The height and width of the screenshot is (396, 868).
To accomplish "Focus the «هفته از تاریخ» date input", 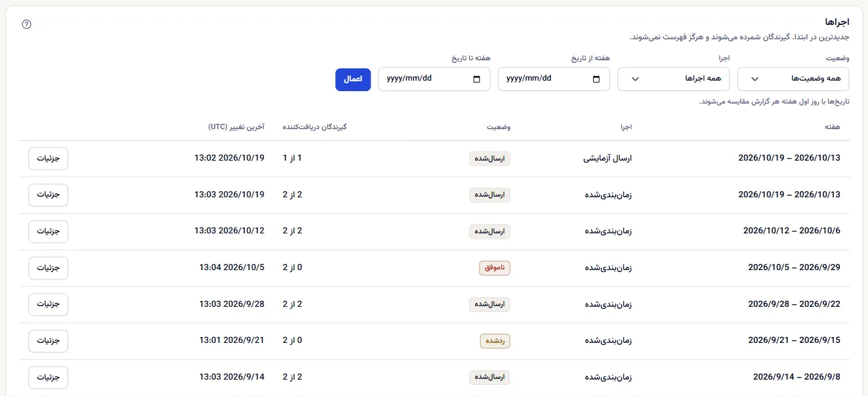I will click(x=554, y=79).
